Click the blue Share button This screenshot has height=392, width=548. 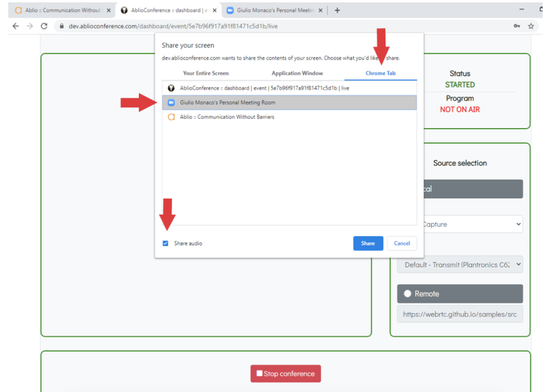pyautogui.click(x=368, y=244)
